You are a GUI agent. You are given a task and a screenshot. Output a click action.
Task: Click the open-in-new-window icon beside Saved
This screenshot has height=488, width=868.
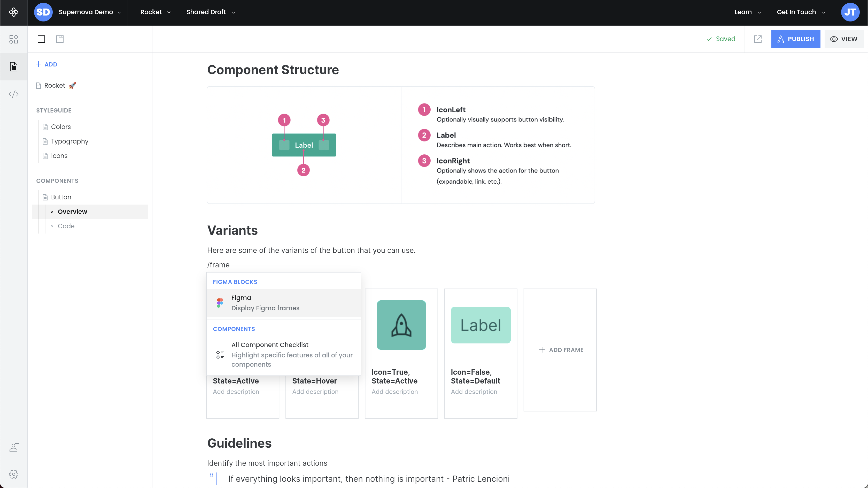pyautogui.click(x=758, y=39)
